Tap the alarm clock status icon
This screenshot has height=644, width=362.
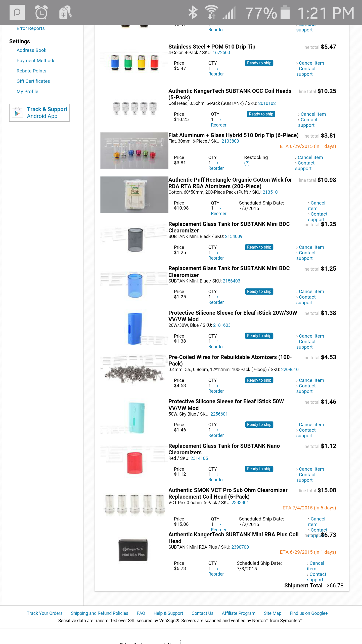(x=41, y=12)
